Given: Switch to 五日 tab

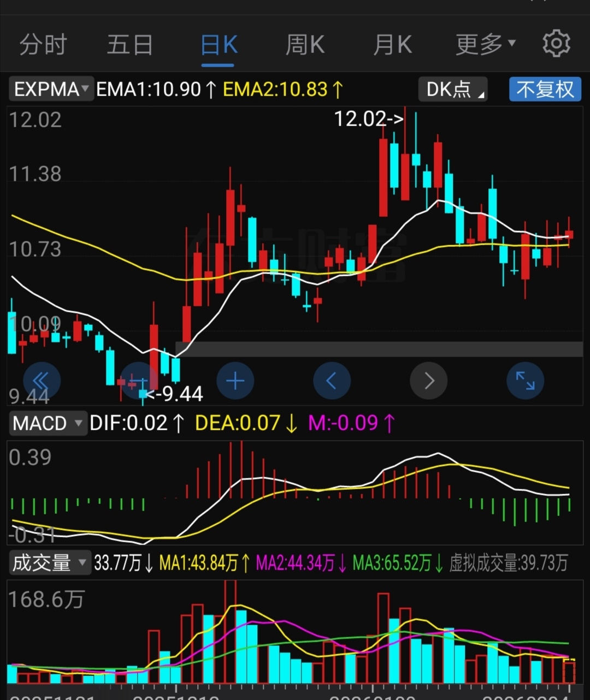Looking at the screenshot, I should (x=129, y=44).
